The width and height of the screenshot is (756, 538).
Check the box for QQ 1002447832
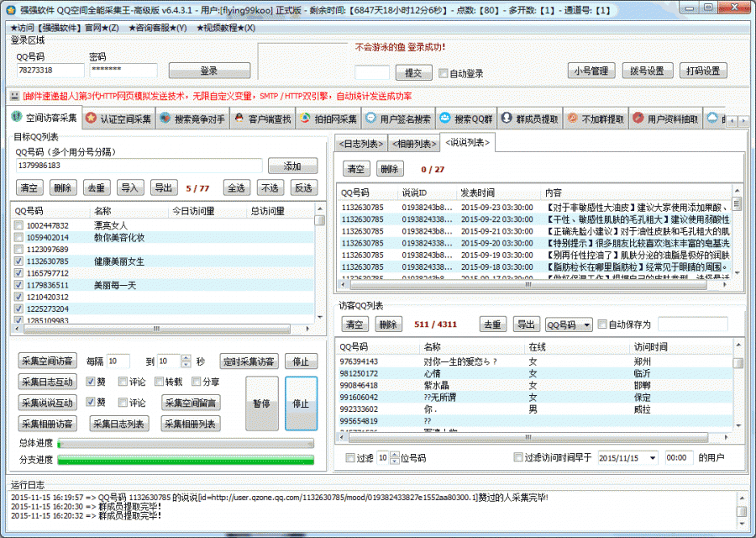[x=18, y=225]
